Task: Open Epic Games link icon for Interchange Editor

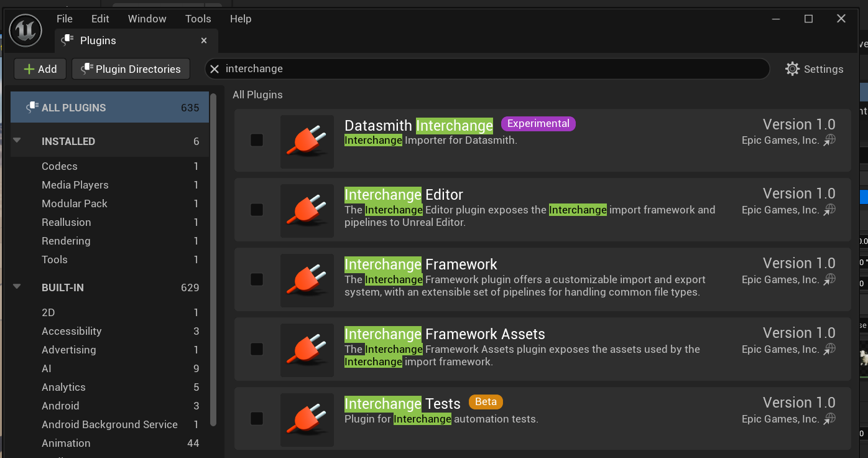Action: point(829,210)
